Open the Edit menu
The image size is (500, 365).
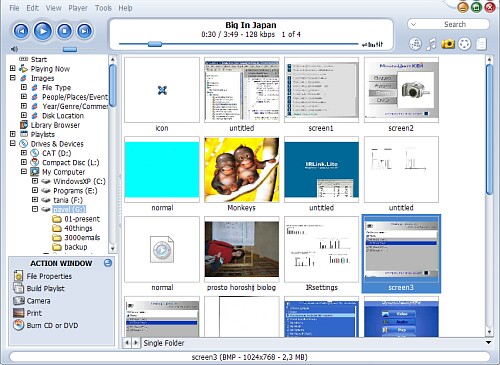32,8
